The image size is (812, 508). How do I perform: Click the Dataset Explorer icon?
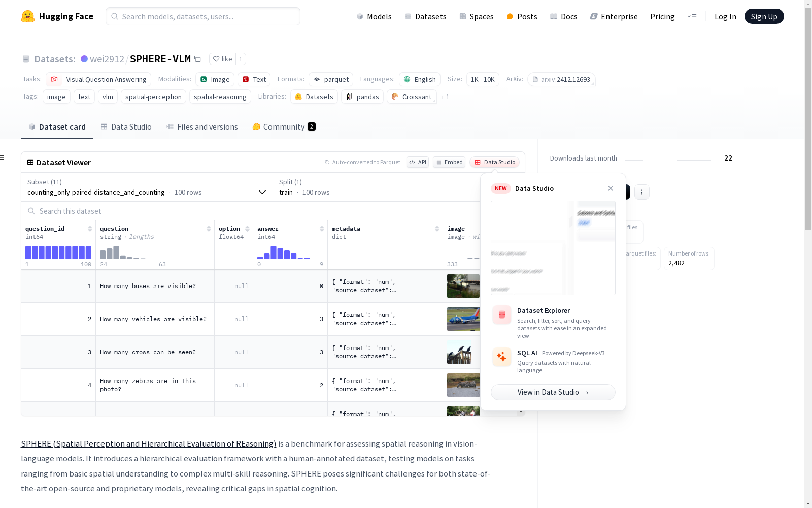click(502, 315)
